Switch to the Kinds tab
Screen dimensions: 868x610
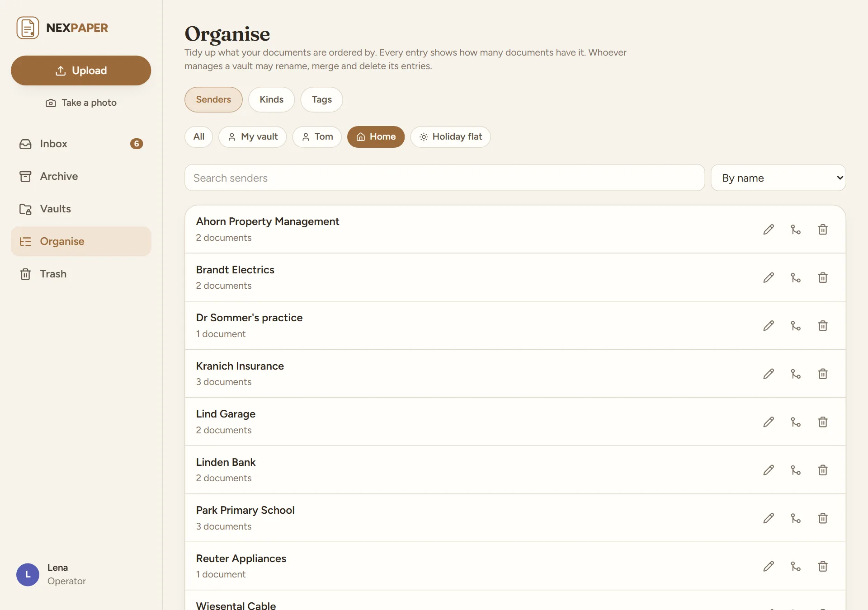coord(271,99)
